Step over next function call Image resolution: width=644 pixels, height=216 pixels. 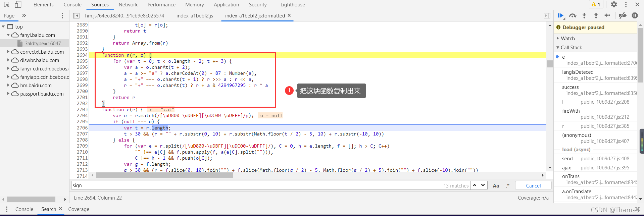coord(573,15)
